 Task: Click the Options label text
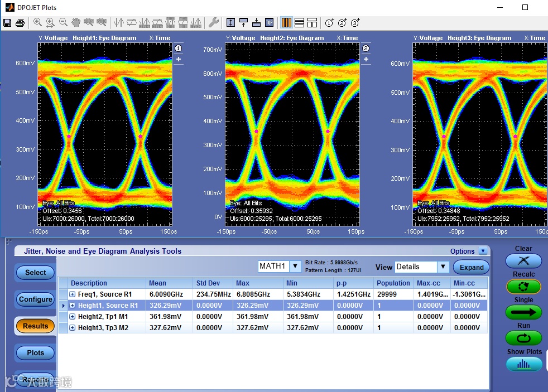pyautogui.click(x=462, y=251)
